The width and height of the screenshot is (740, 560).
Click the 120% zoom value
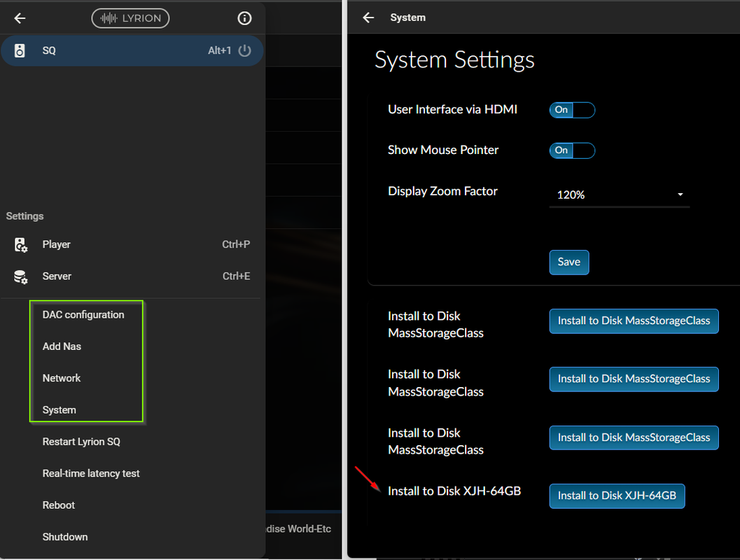(571, 195)
